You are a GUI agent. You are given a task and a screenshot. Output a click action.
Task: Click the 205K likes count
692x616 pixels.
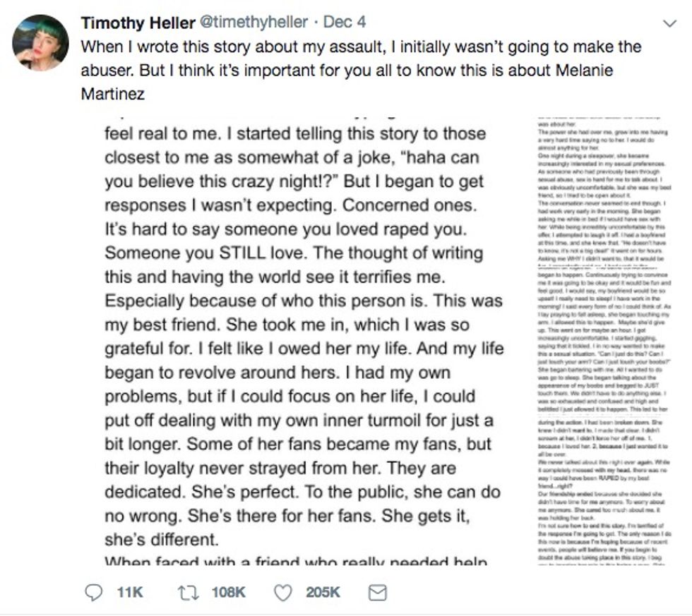coord(323,593)
